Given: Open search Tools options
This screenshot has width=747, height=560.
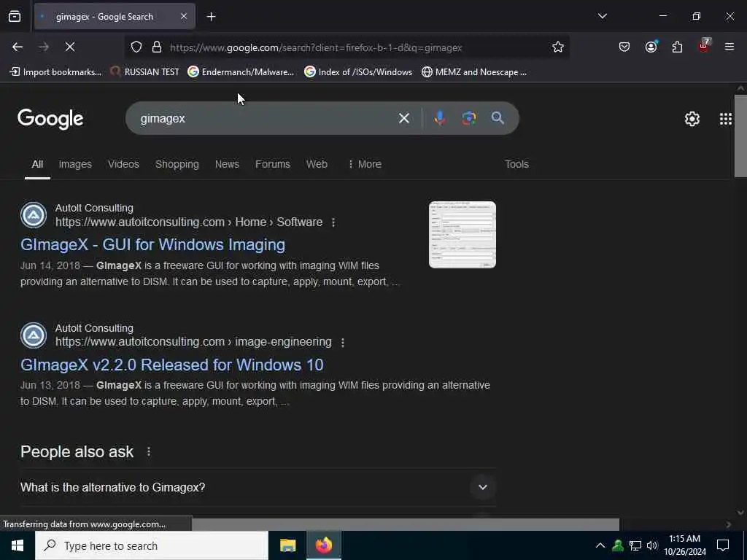Looking at the screenshot, I should pyautogui.click(x=516, y=164).
